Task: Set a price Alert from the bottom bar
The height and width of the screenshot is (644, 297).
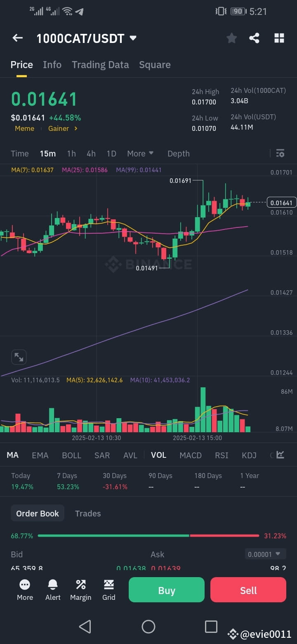Action: [53, 590]
